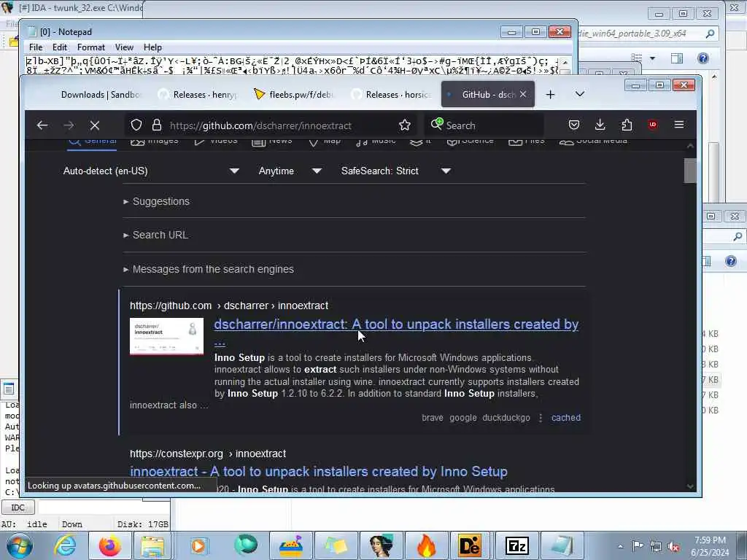
Task: Open cached version of first result
Action: [566, 418]
